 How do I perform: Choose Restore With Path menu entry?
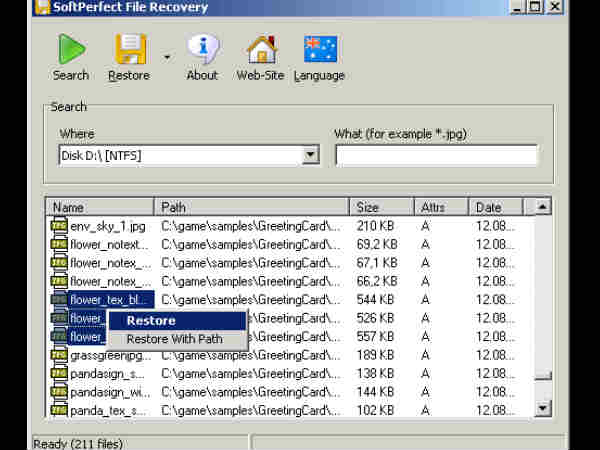pos(177,339)
